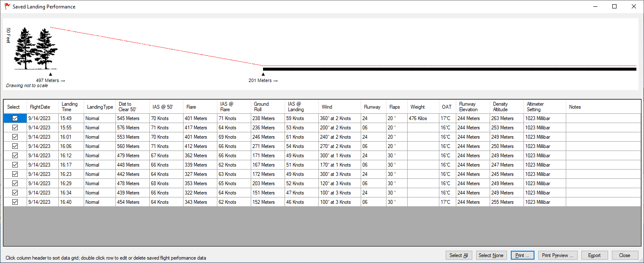The height and width of the screenshot is (263, 644).
Task: Sort grid by the FlightDate column header
Action: tap(43, 107)
